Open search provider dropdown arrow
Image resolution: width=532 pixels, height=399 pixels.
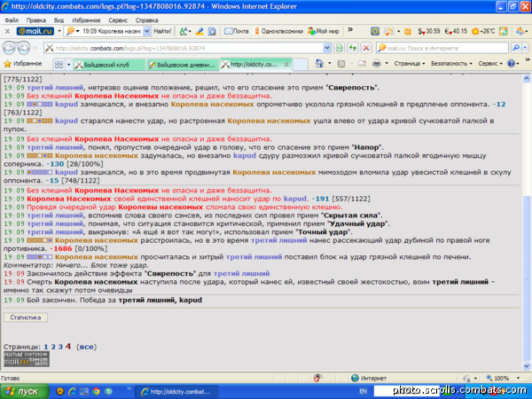pos(525,48)
